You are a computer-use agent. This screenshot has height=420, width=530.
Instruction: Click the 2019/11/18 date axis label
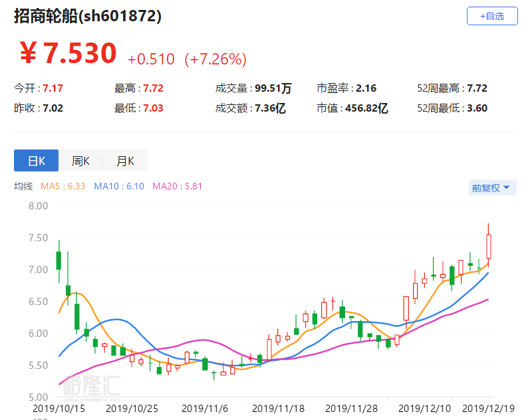coord(278,409)
